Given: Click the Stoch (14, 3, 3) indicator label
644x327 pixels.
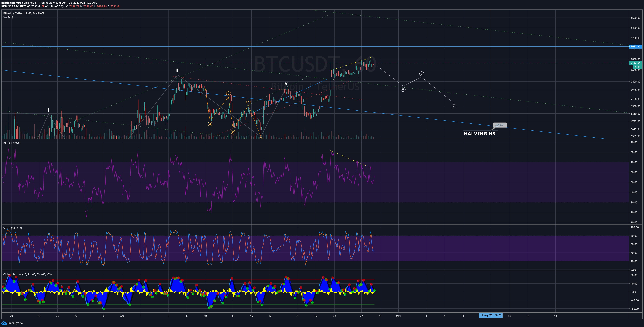Looking at the screenshot, I should click(x=12, y=228).
